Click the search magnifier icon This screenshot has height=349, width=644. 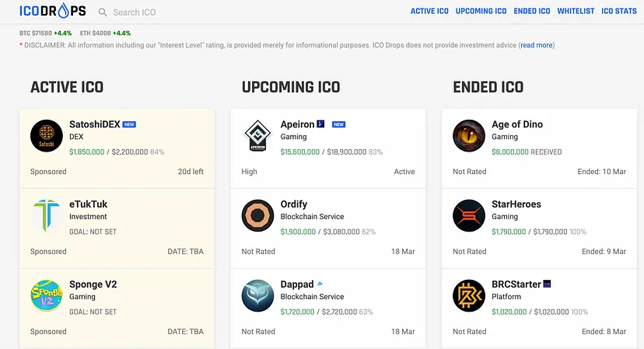(x=103, y=12)
